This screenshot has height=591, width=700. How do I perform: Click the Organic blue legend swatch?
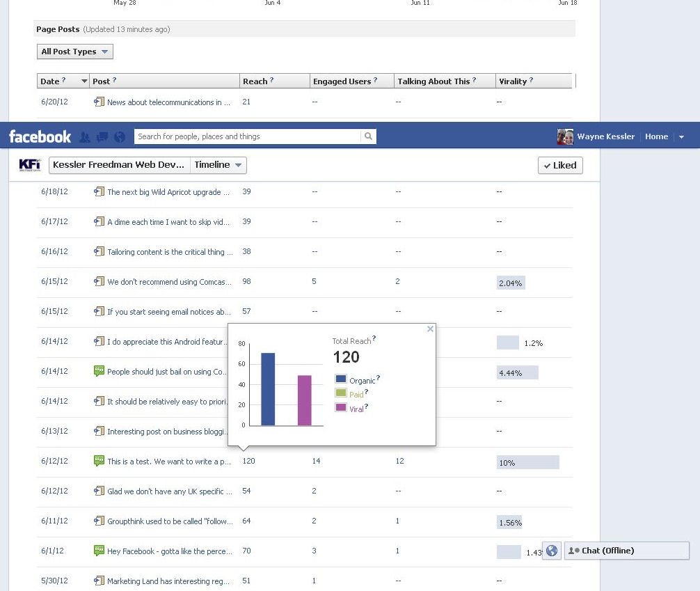[341, 379]
